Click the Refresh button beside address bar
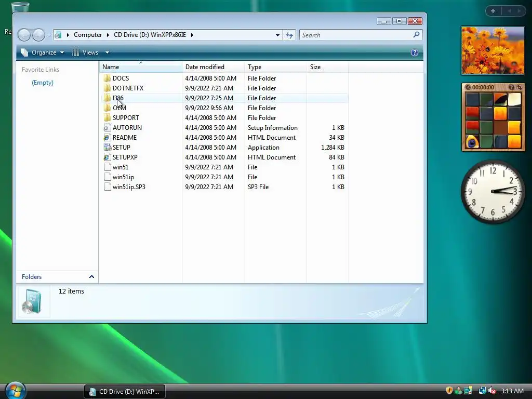 point(289,35)
